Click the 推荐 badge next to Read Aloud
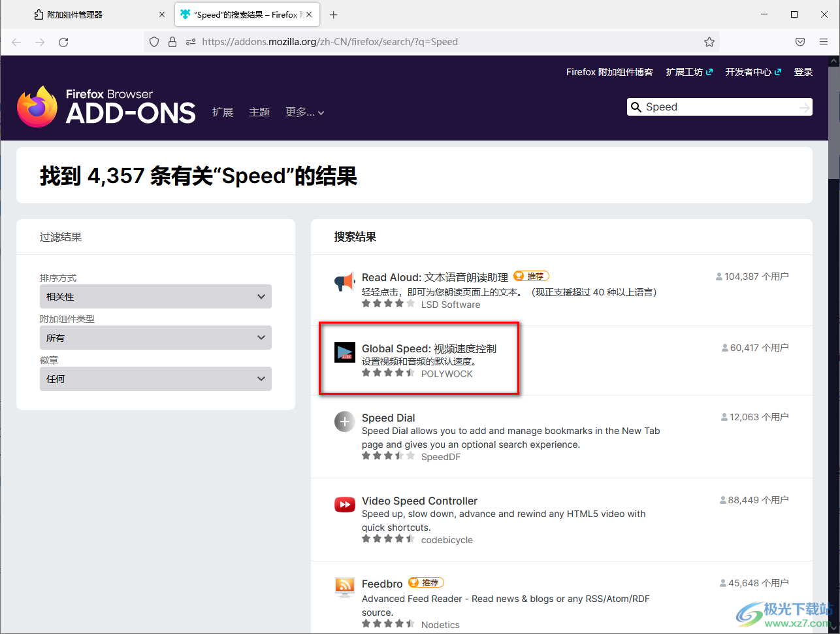The width and height of the screenshot is (840, 634). 531,276
